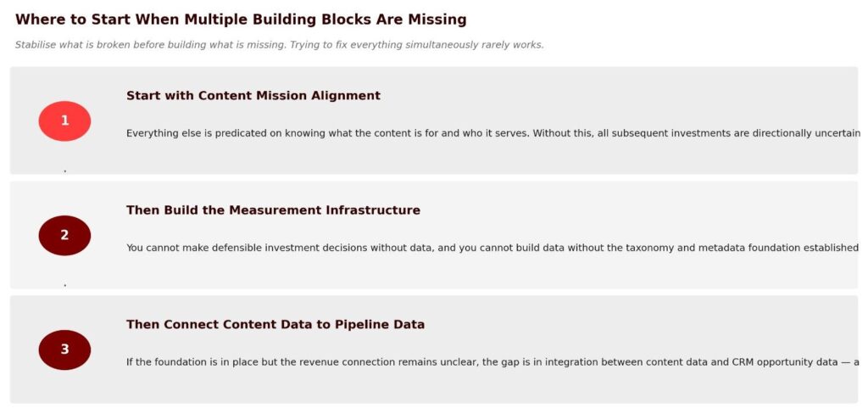
Task: Click the small dot below badge 2
Action: point(64,286)
